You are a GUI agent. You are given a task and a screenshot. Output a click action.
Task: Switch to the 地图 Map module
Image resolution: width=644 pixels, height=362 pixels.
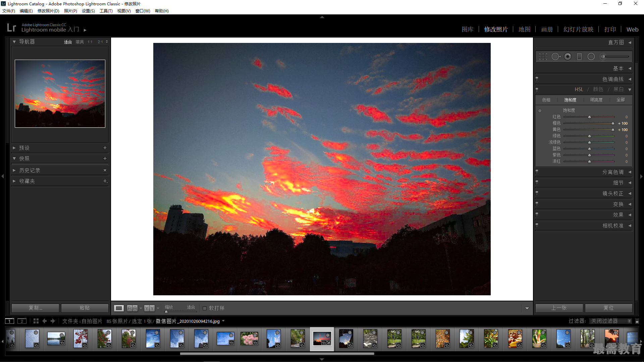tap(525, 29)
